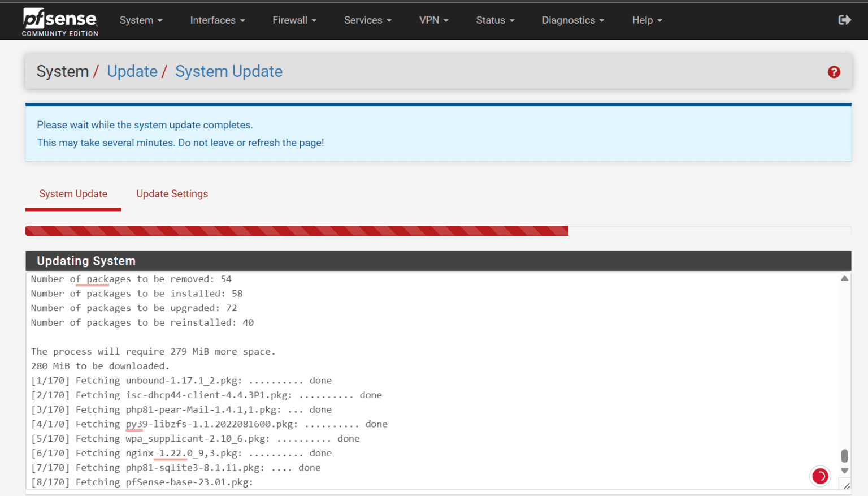Click the red spinner icon bottom right

tap(820, 476)
